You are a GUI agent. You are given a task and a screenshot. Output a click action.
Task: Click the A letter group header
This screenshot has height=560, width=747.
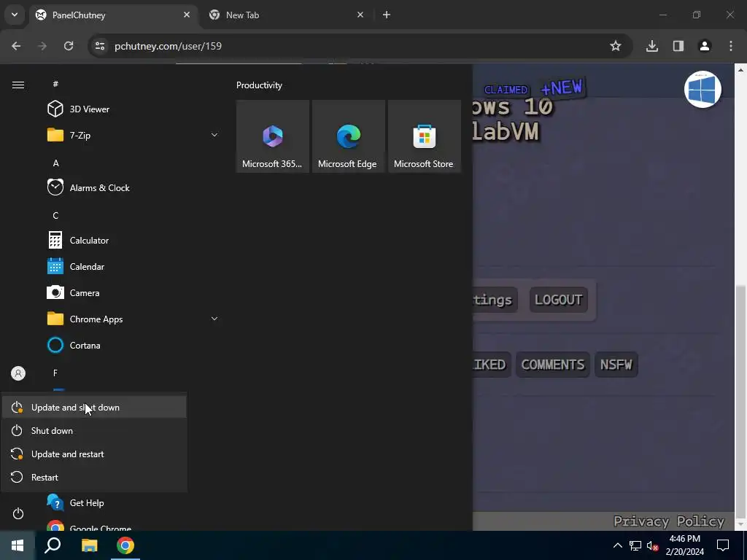(55, 163)
